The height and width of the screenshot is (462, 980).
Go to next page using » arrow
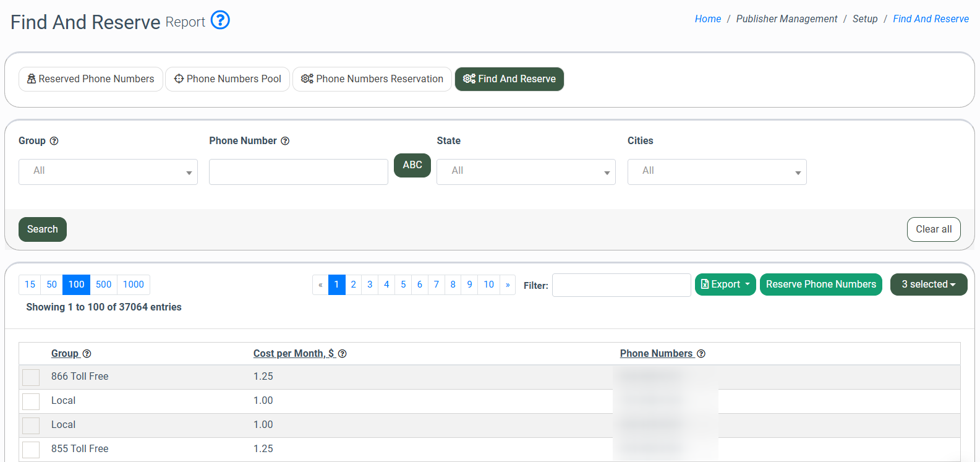point(508,284)
